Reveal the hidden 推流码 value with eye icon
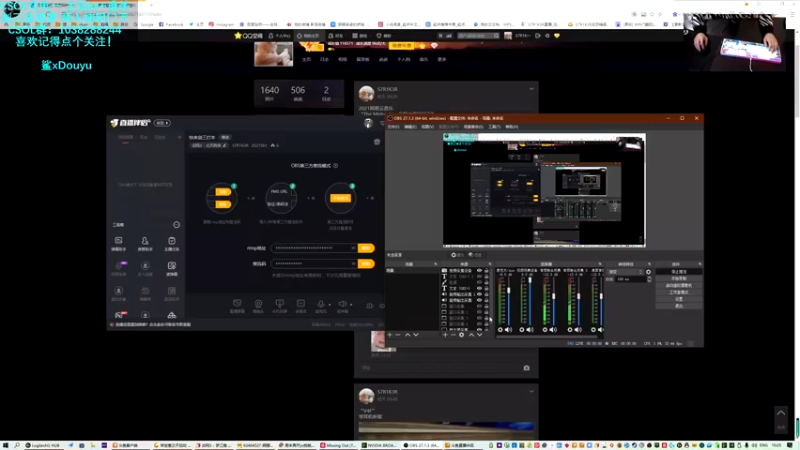 [353, 264]
